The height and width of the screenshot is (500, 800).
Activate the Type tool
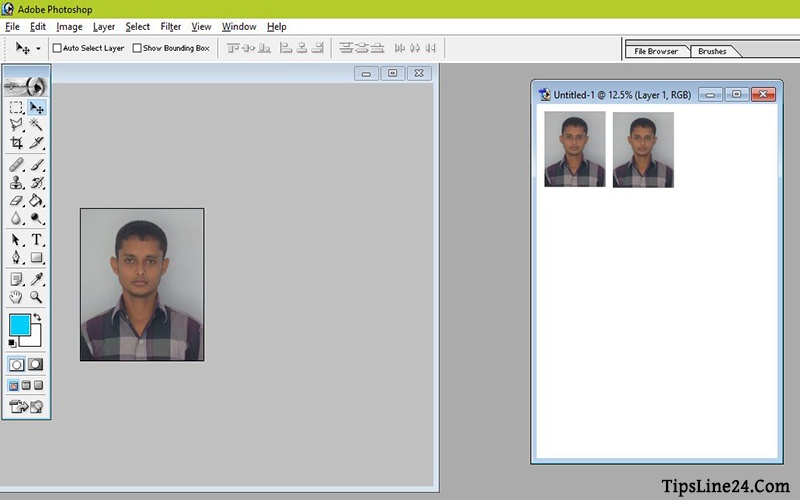pyautogui.click(x=36, y=240)
